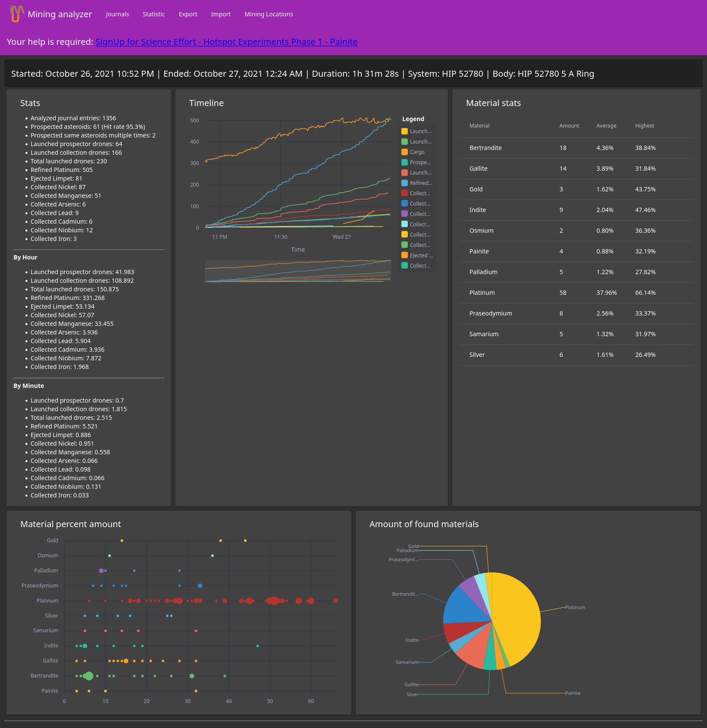Image resolution: width=707 pixels, height=728 pixels.
Task: Click Platinum's amount value 58
Action: (563, 293)
